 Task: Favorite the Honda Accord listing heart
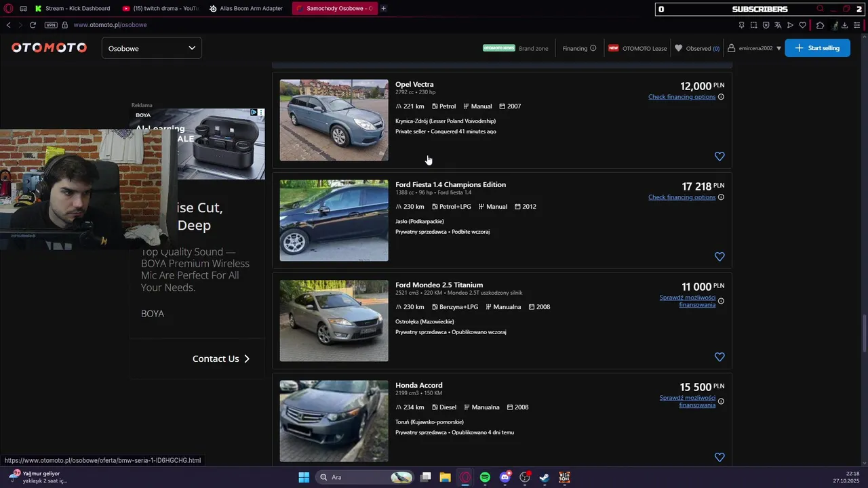tap(719, 457)
